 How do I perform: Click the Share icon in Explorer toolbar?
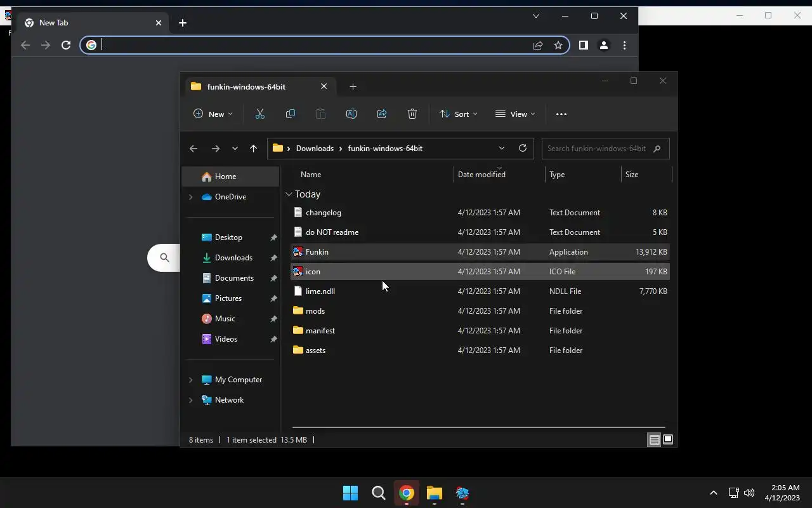click(381, 114)
